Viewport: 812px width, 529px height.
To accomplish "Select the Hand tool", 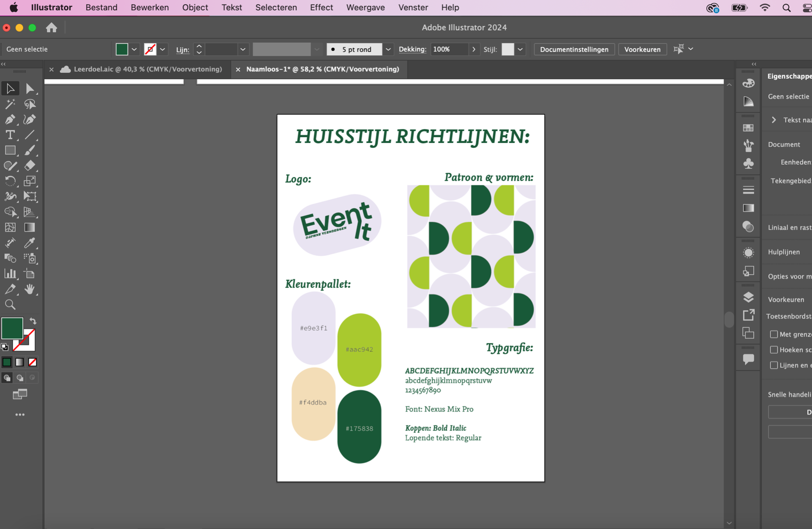I will (30, 289).
